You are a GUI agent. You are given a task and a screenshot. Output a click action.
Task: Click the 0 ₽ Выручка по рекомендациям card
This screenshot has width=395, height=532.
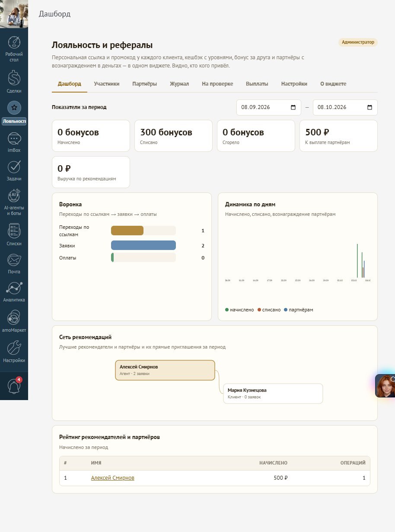coord(91,172)
